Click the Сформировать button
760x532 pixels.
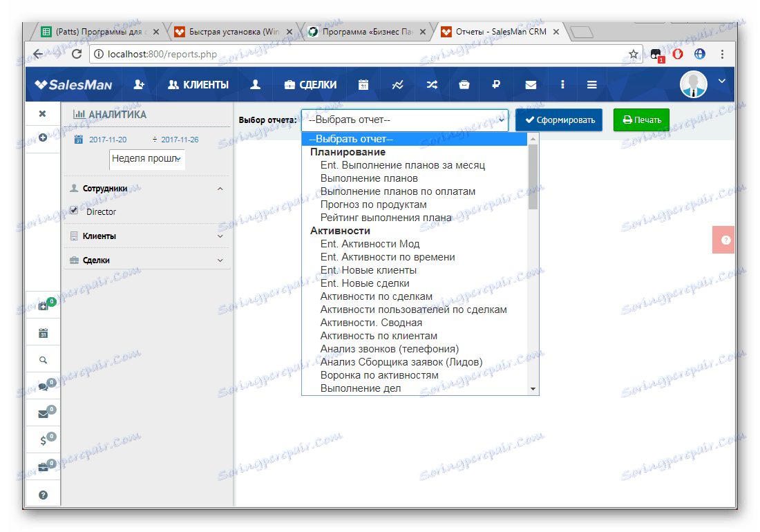[x=559, y=120]
